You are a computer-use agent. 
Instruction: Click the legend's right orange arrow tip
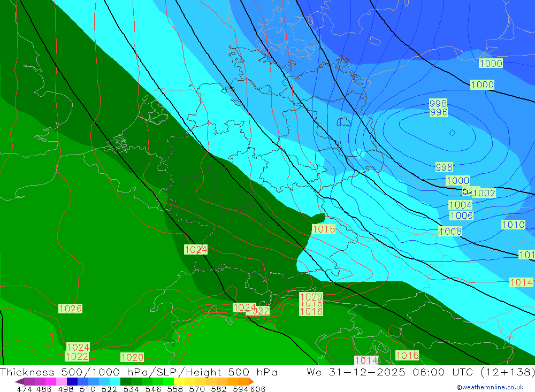coord(251,381)
